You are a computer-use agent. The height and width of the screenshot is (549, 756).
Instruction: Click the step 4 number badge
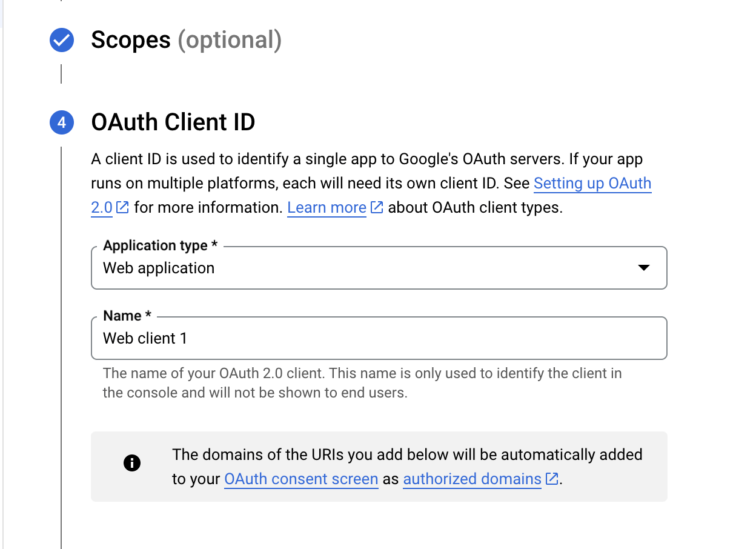point(61,123)
